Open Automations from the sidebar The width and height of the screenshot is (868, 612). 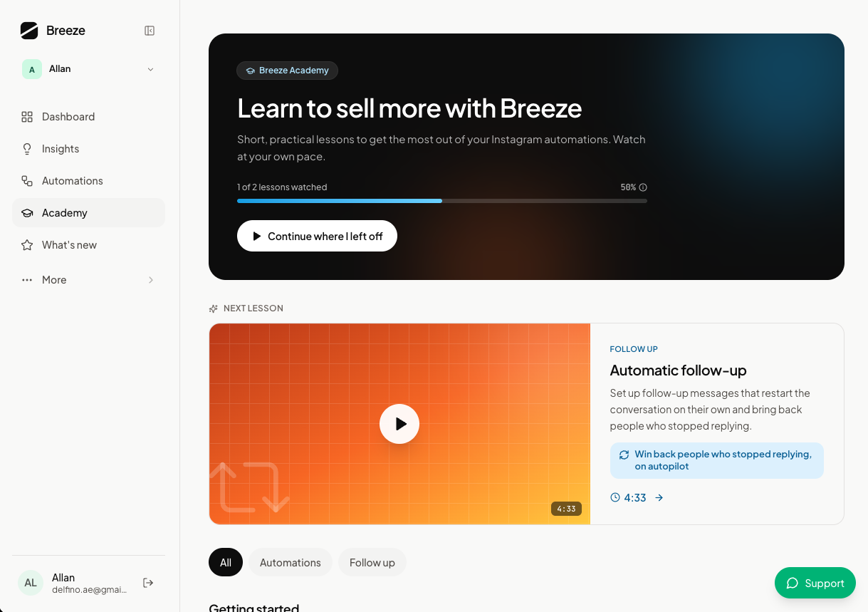point(88,181)
